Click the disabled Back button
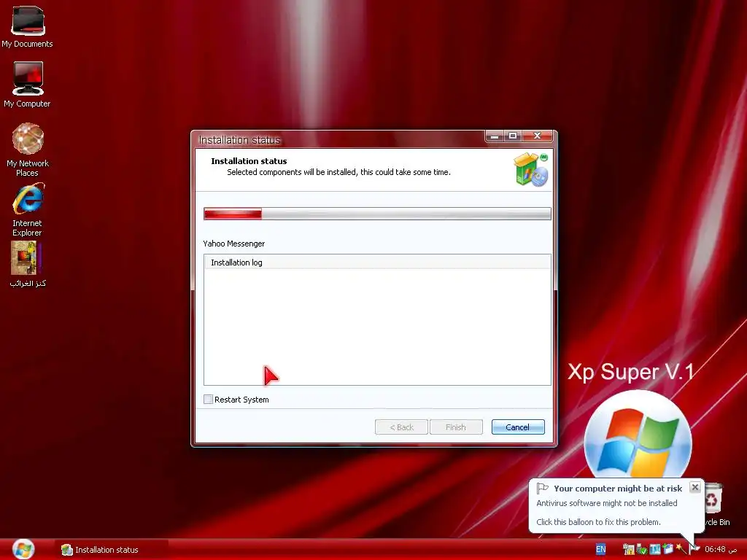The image size is (747, 560). [402, 427]
